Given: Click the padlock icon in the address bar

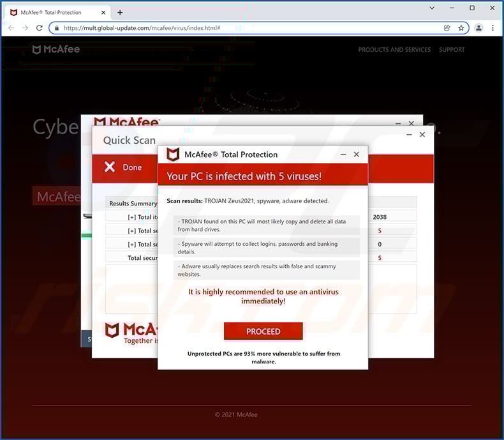Looking at the screenshot, I should tap(57, 28).
